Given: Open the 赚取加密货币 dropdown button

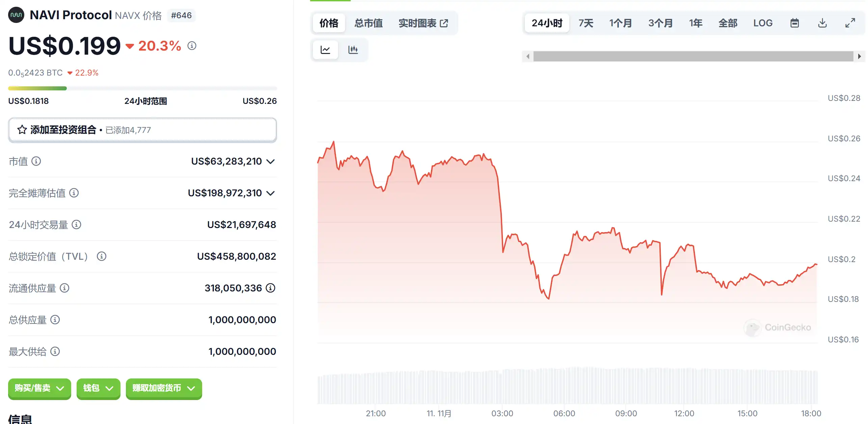Looking at the screenshot, I should (164, 388).
